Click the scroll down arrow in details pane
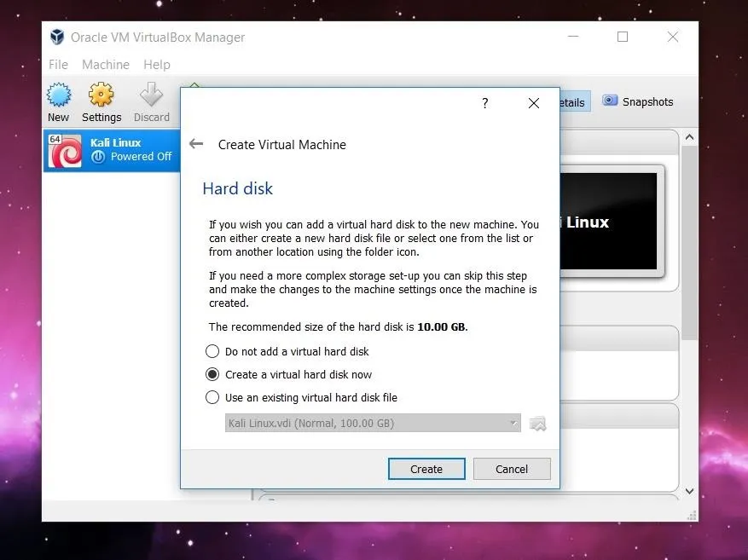This screenshot has width=748, height=560. [x=689, y=491]
